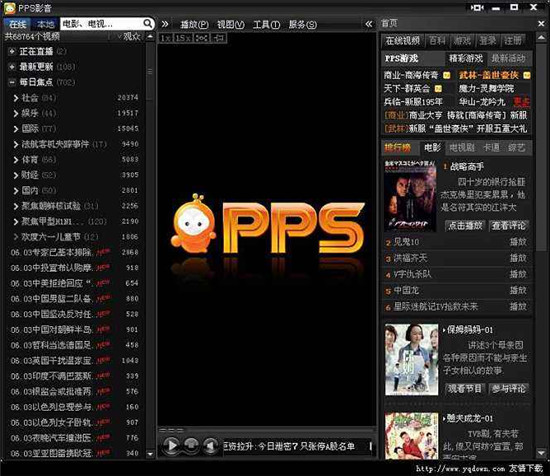Open the 战略高手 movie poster thumbnail
This screenshot has width=550, height=476.
click(x=410, y=196)
